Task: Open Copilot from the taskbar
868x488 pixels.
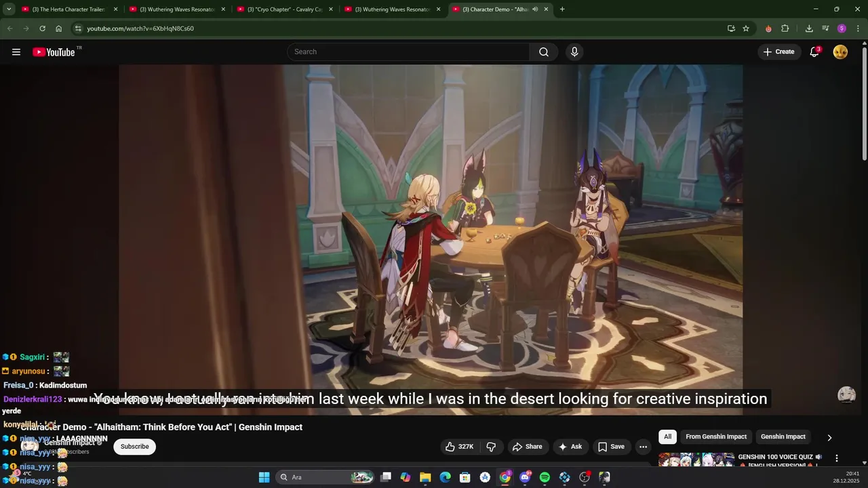Action: click(x=406, y=477)
